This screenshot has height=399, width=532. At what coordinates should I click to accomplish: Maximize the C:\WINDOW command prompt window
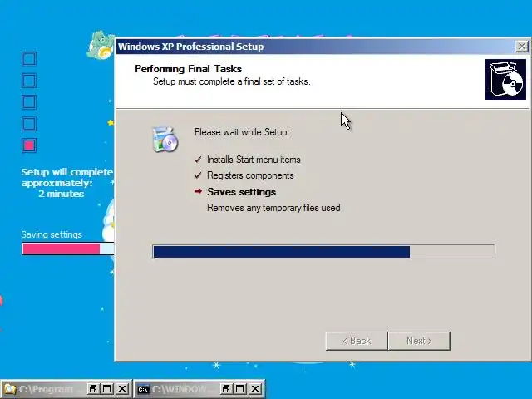pyautogui.click(x=240, y=389)
